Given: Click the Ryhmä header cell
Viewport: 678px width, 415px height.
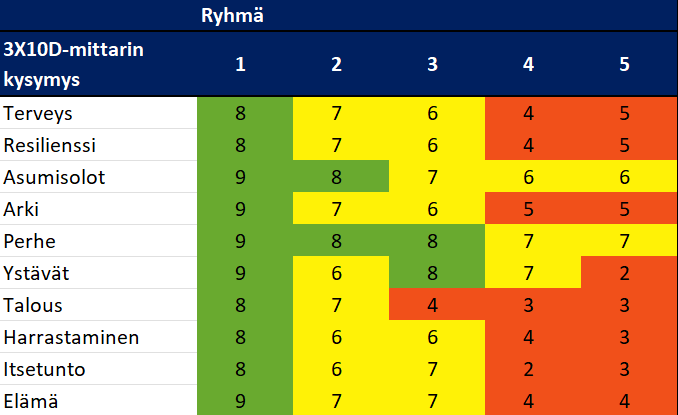Looking at the screenshot, I should click(231, 15).
